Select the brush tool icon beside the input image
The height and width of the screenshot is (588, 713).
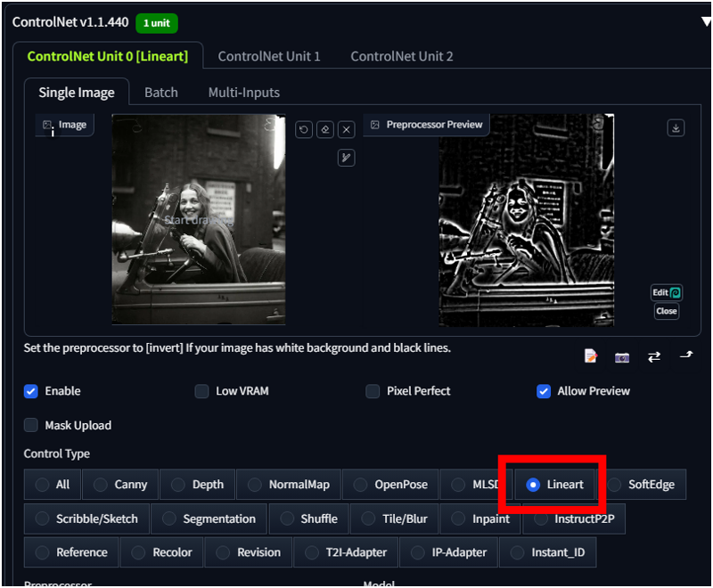coord(347,158)
